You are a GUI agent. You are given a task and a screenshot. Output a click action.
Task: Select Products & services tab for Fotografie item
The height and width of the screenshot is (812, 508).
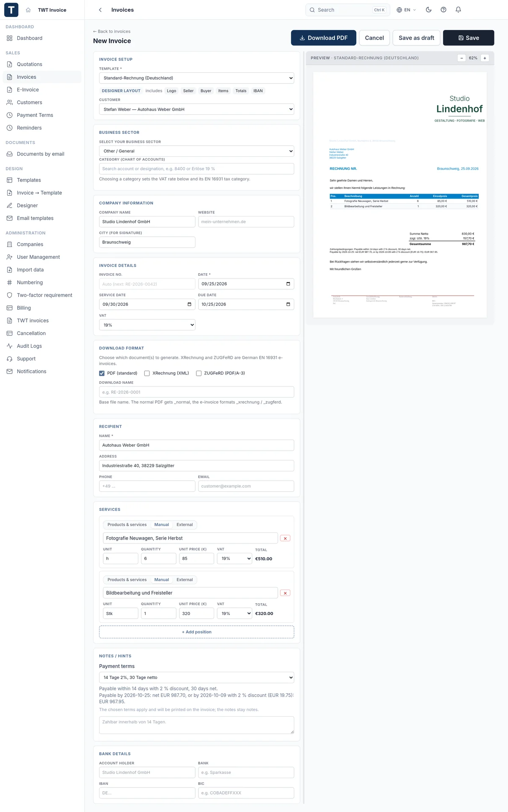(x=127, y=525)
